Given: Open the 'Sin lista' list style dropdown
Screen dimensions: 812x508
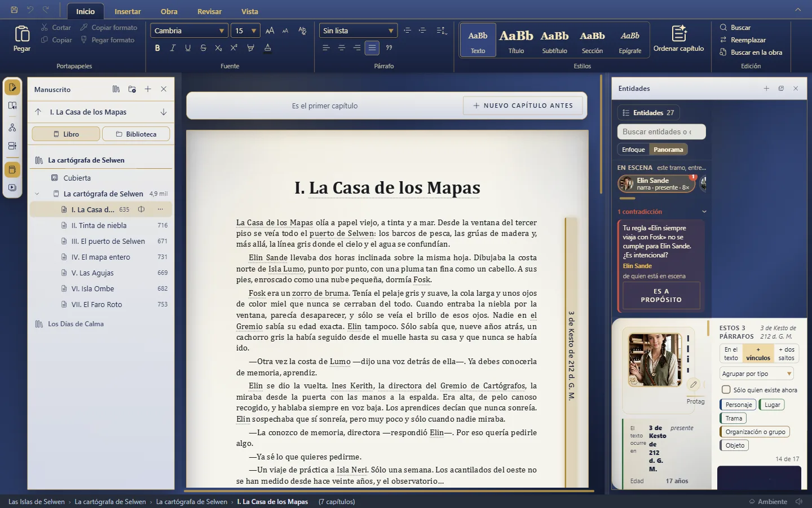Looking at the screenshot, I should coord(358,30).
